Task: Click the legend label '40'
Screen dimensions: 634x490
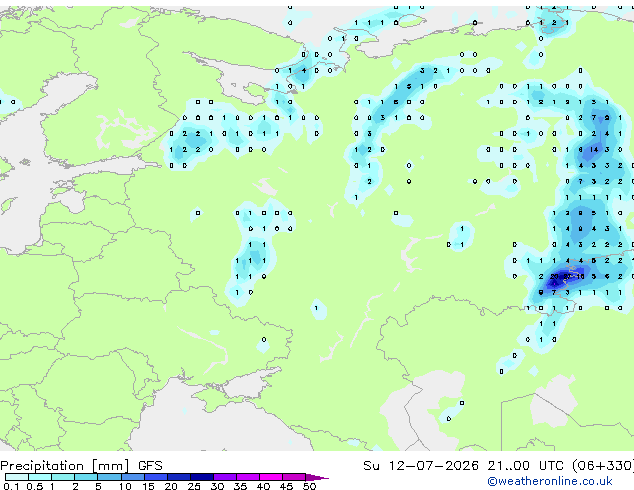Action: click(x=263, y=486)
